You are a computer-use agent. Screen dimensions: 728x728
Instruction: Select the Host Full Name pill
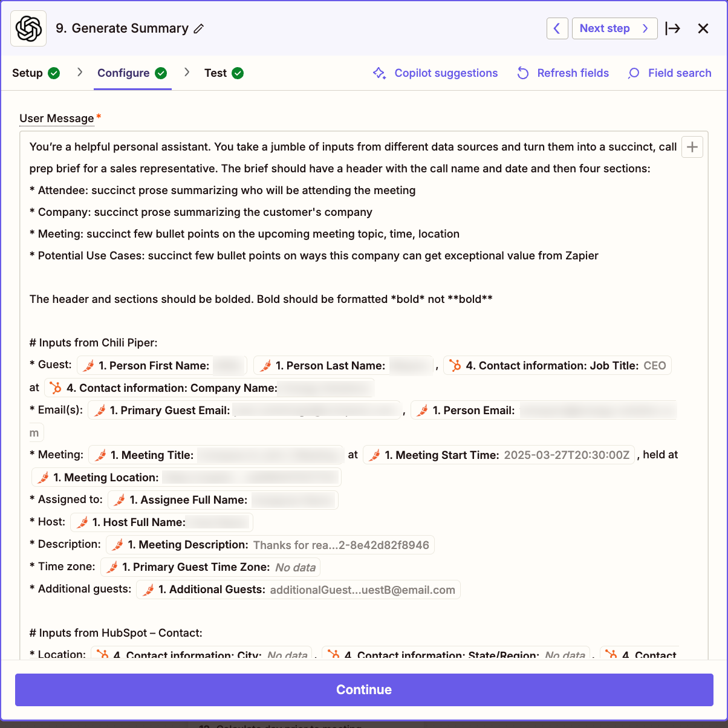point(161,522)
